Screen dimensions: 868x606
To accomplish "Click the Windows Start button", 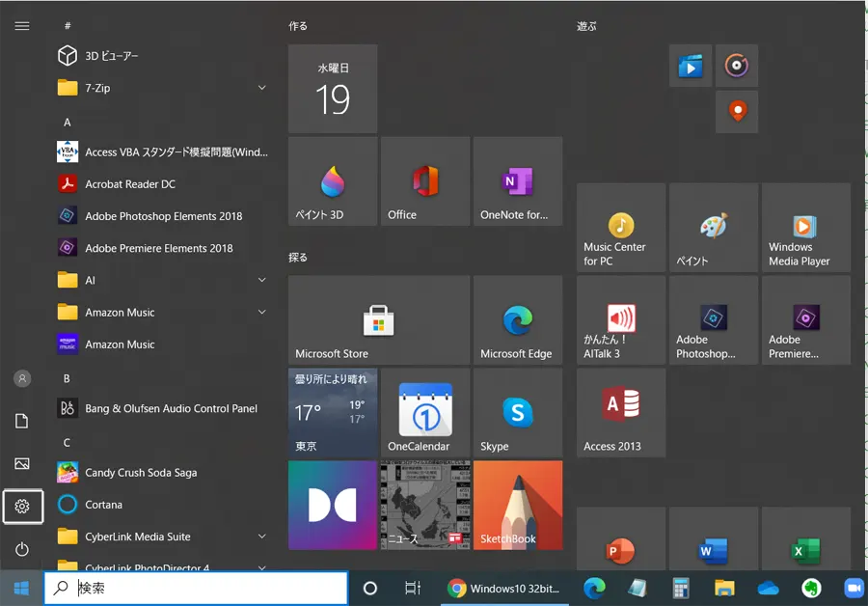I will 21,589.
